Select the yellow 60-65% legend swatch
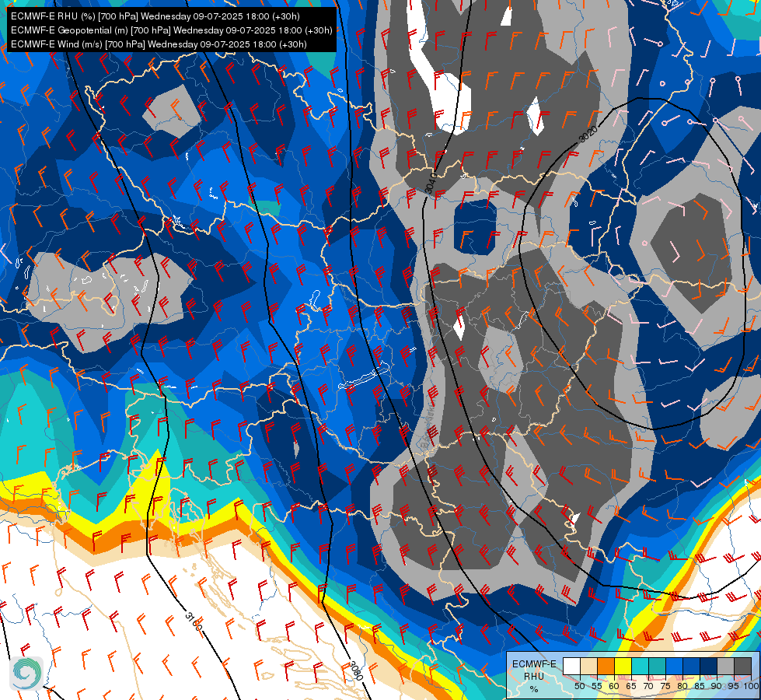The height and width of the screenshot is (700, 761). [623, 666]
